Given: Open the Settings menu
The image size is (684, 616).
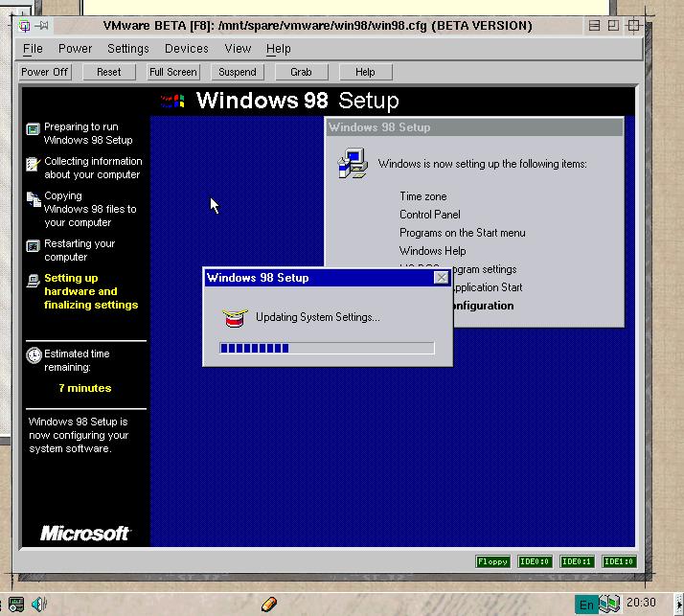Looking at the screenshot, I should 127,48.
